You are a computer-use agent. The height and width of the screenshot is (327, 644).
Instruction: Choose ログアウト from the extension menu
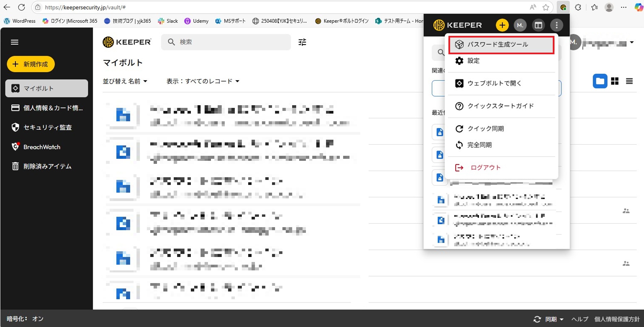[x=485, y=168]
